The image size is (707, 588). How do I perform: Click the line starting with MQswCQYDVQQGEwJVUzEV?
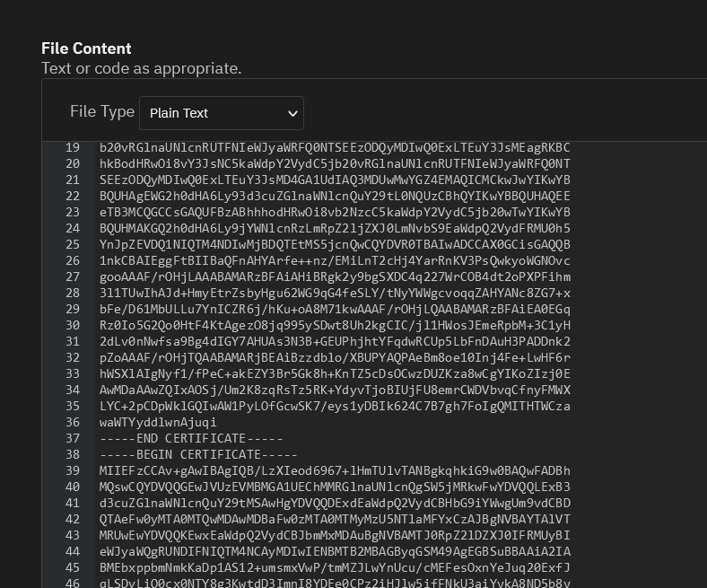335,487
